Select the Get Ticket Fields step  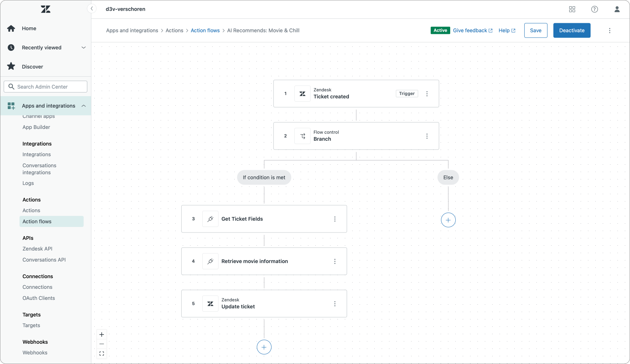(x=264, y=219)
